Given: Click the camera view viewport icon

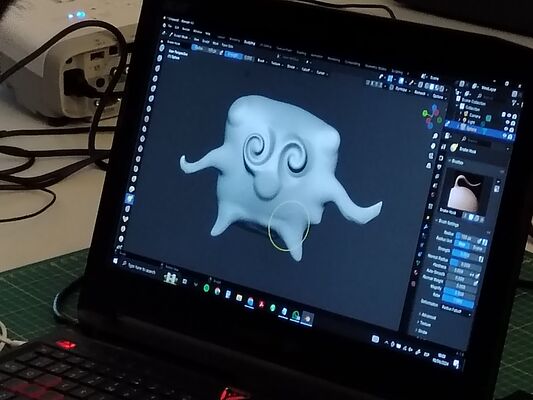Looking at the screenshot, I should 431,156.
